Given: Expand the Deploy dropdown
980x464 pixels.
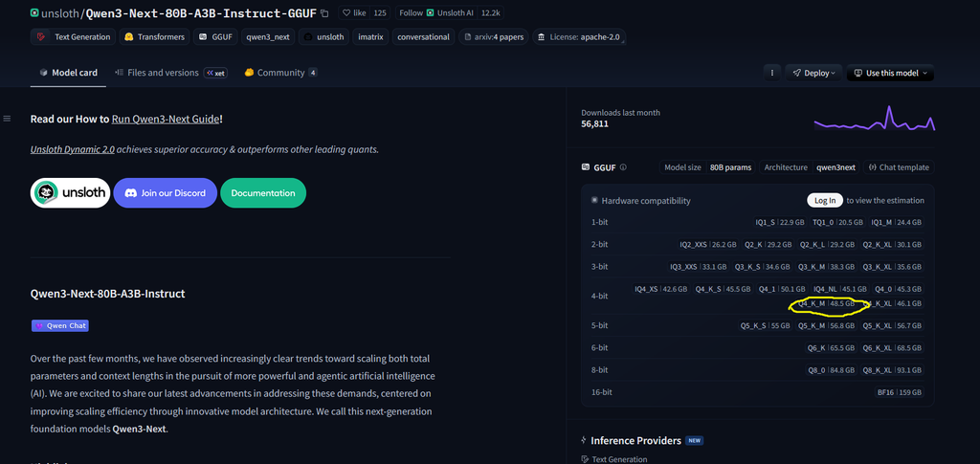Looking at the screenshot, I should (813, 73).
